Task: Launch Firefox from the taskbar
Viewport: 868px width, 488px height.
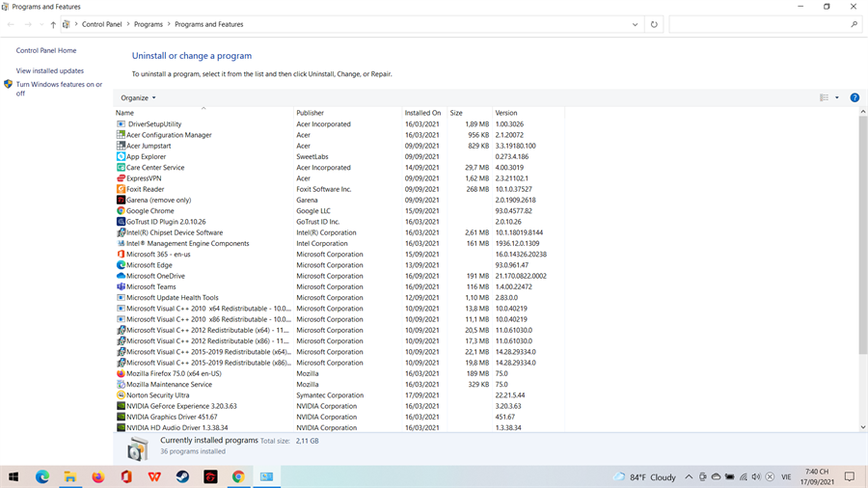Action: (98, 476)
